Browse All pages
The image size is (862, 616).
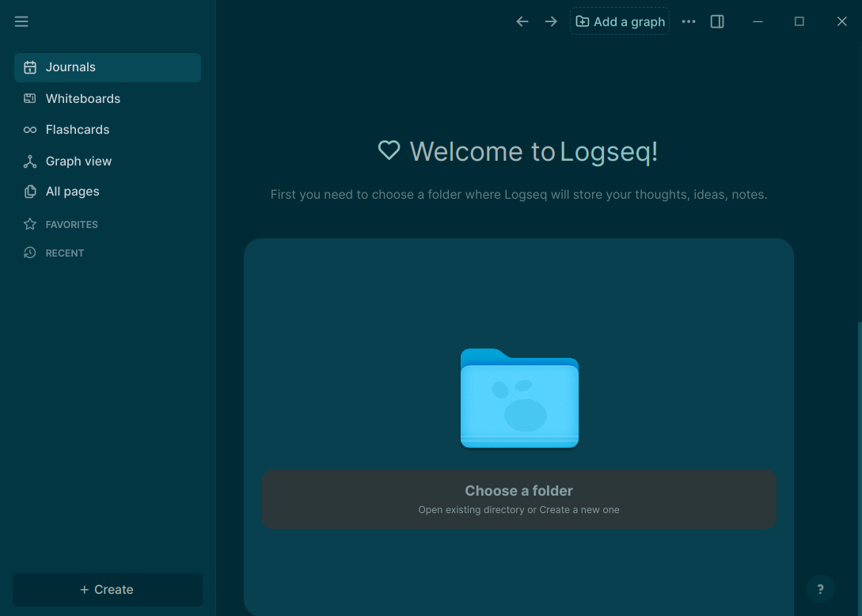73,191
